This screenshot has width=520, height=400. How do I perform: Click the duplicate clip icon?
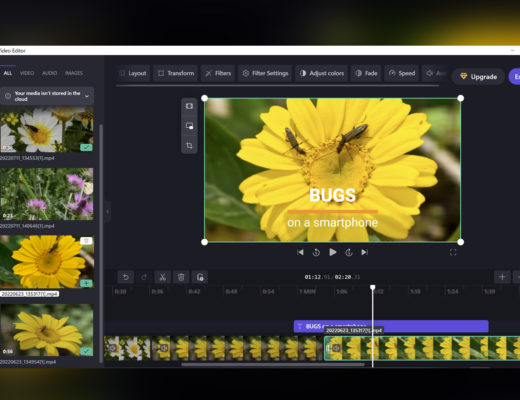tap(200, 277)
